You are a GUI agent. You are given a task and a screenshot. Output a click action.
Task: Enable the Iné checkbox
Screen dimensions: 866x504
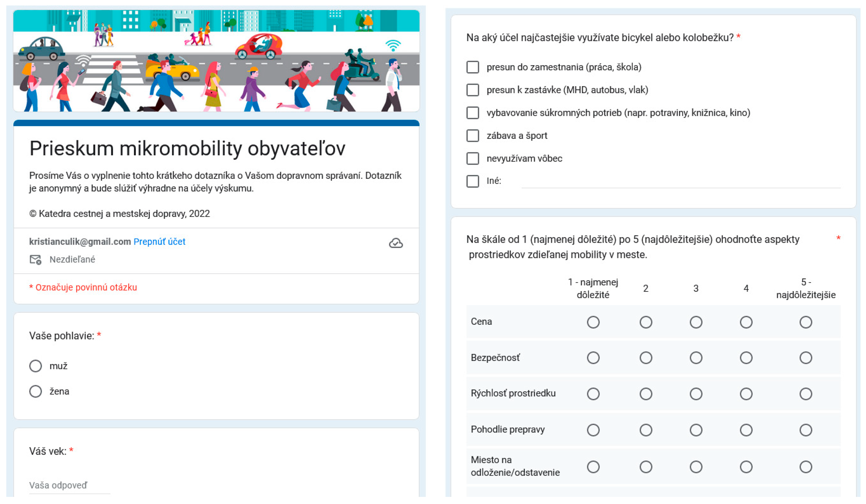(x=473, y=181)
